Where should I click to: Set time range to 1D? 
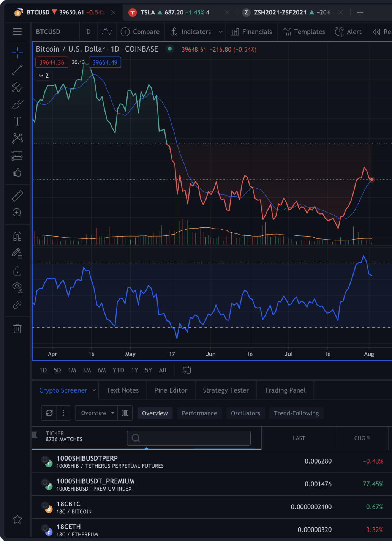click(43, 370)
